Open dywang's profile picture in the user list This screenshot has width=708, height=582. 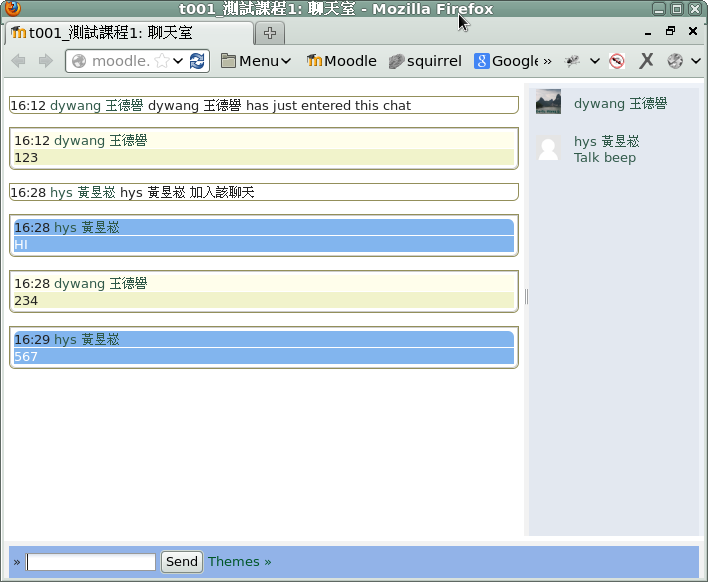(548, 102)
